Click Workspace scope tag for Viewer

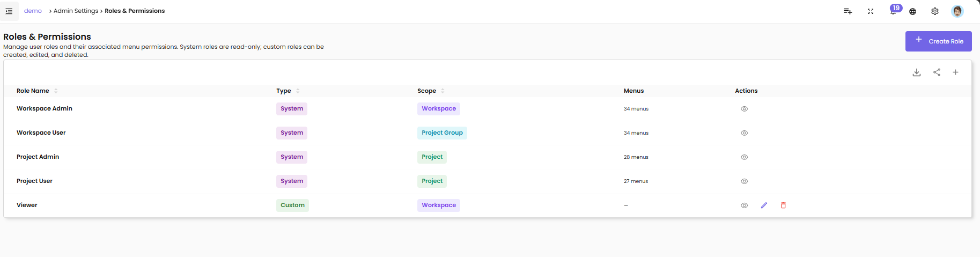(439, 205)
